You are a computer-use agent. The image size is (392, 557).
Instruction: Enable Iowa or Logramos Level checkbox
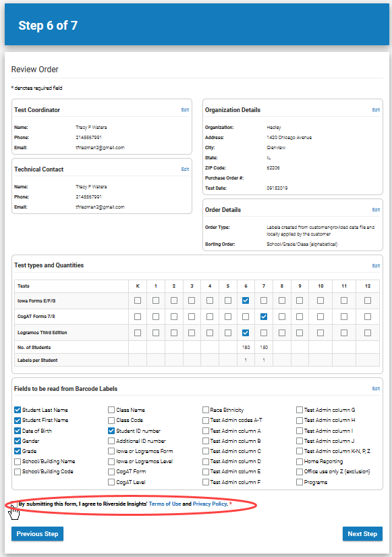point(111,461)
